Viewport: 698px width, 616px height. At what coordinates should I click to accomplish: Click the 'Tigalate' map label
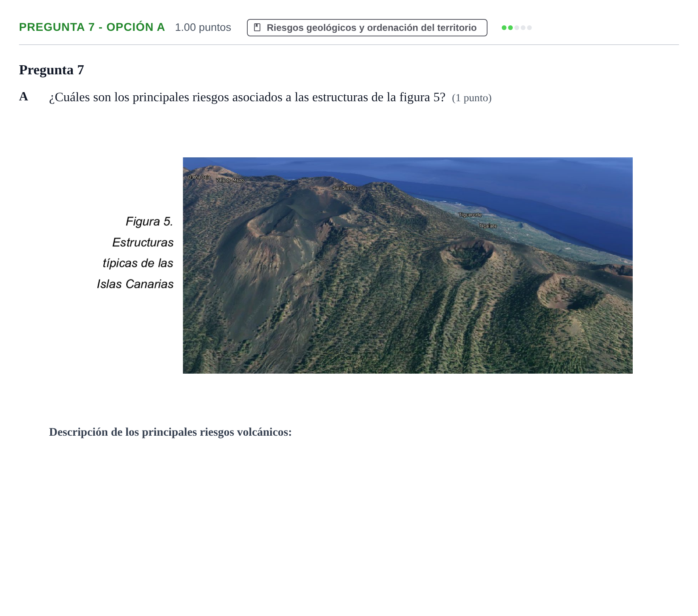(x=488, y=226)
